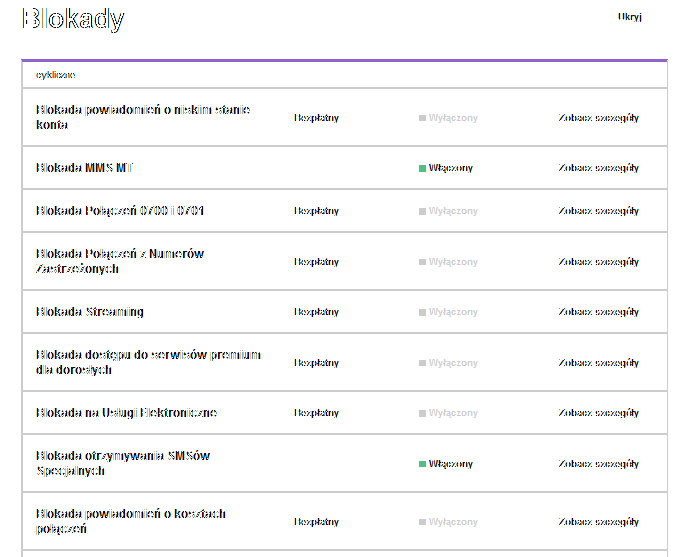Open details for Blokada MMS MT

click(x=598, y=168)
